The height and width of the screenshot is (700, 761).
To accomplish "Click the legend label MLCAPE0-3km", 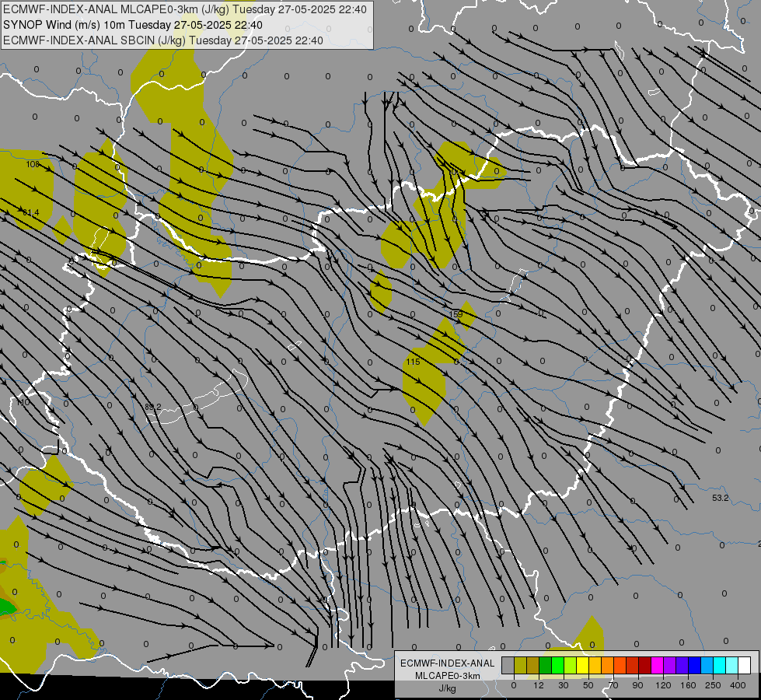I will pos(447,676).
